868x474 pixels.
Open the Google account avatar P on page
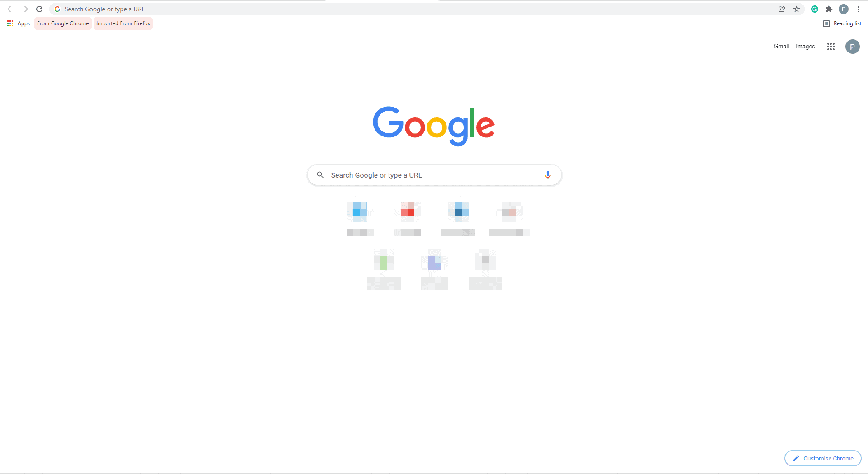click(853, 47)
